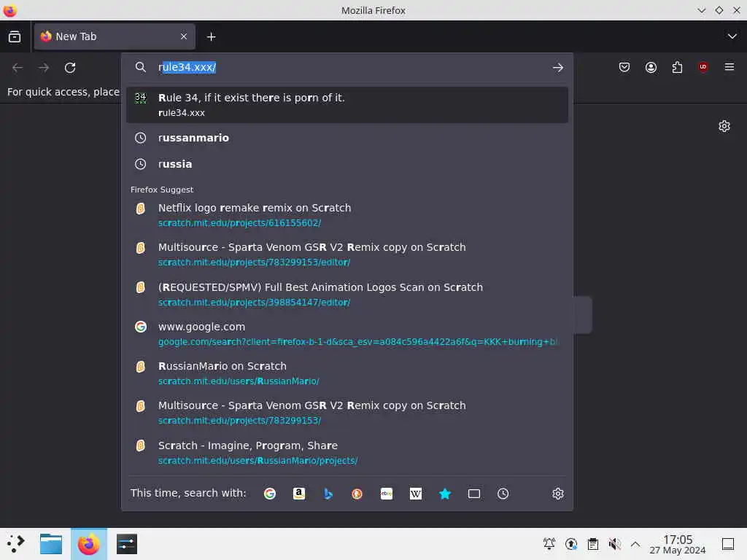Screen dimensions: 747x560
Task: Open Netflix logo remake remix on Scratch
Action: pyautogui.click(x=347, y=215)
